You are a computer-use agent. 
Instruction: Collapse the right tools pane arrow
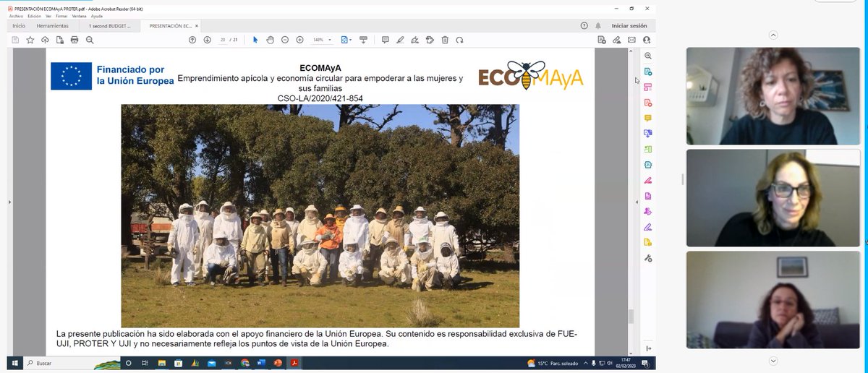click(637, 202)
